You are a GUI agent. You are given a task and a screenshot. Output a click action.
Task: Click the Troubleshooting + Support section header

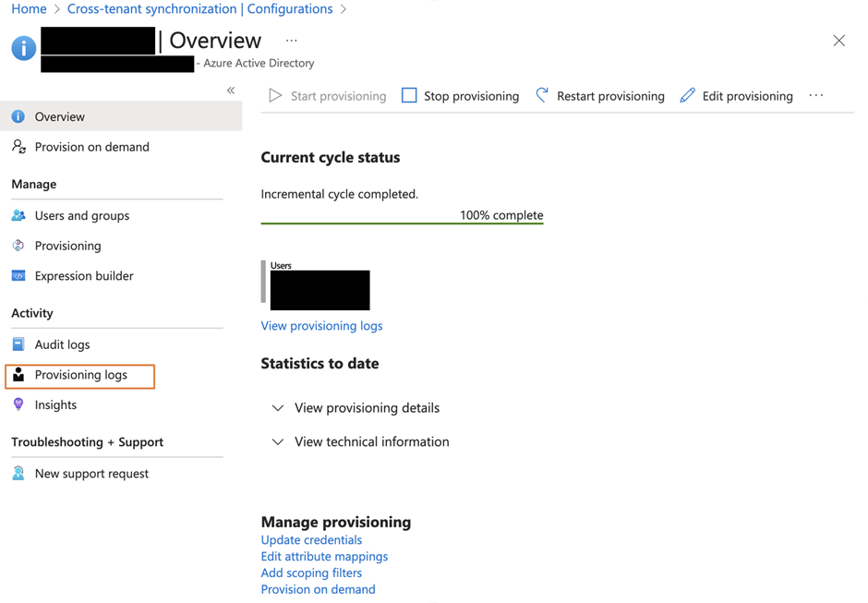click(x=87, y=442)
